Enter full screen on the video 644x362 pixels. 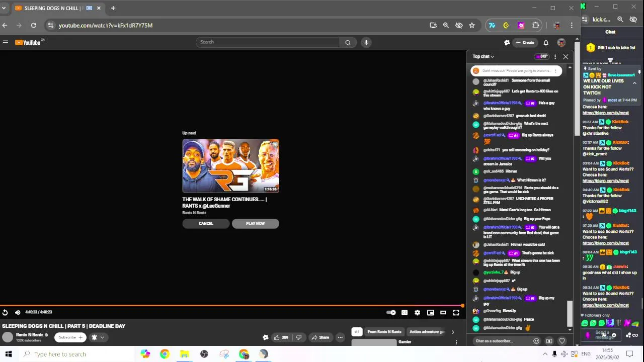pyautogui.click(x=456, y=313)
